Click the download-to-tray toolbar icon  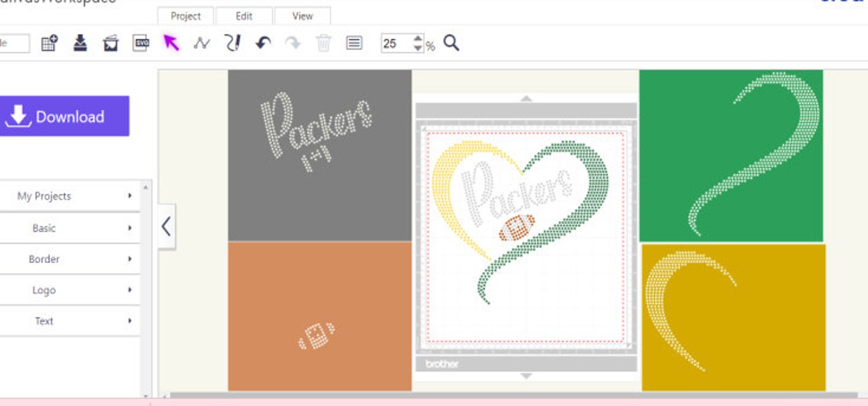[80, 43]
